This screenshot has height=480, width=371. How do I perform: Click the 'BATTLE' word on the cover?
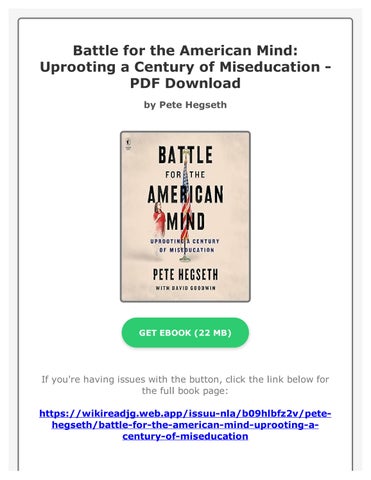185,155
